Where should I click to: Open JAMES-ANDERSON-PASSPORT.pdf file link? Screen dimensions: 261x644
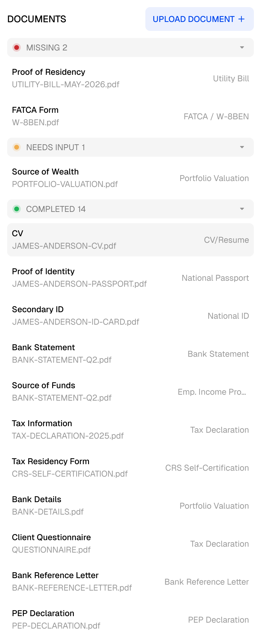[79, 284]
